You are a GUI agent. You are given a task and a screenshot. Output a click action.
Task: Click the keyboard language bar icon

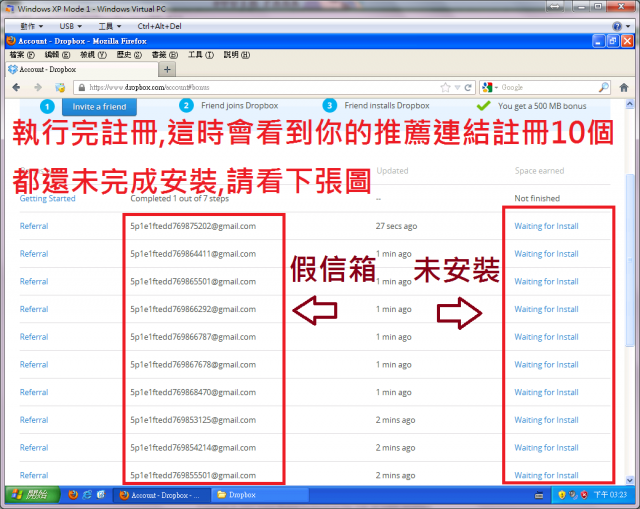coord(539,496)
